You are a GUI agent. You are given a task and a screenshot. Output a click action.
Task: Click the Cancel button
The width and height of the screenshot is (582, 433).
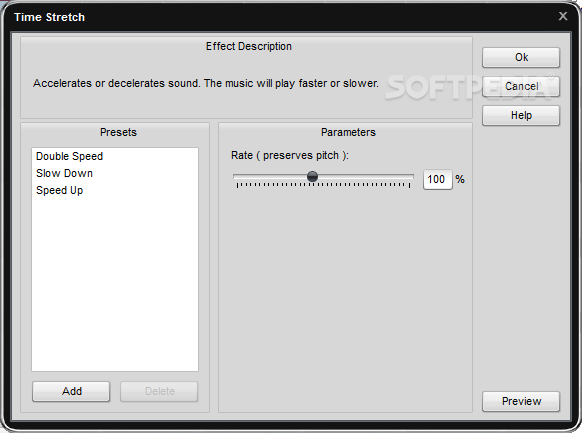point(521,86)
